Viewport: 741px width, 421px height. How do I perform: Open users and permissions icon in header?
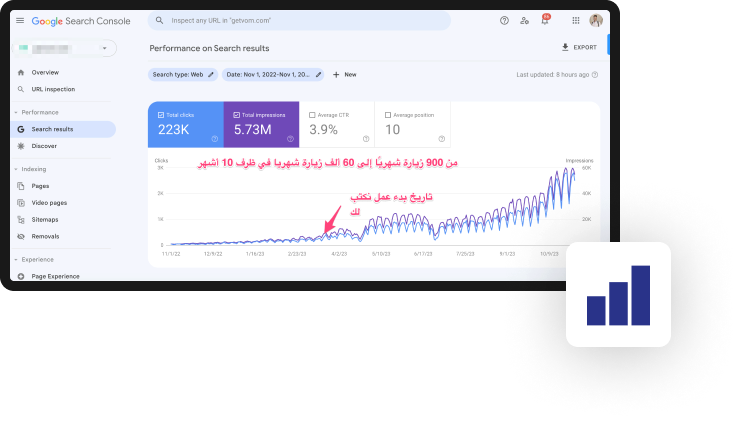click(524, 20)
